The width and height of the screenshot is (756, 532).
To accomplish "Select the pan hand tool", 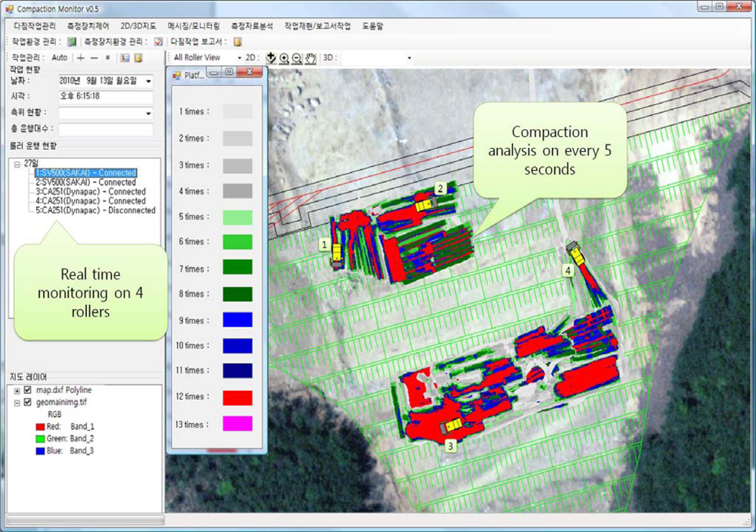I will 310,58.
